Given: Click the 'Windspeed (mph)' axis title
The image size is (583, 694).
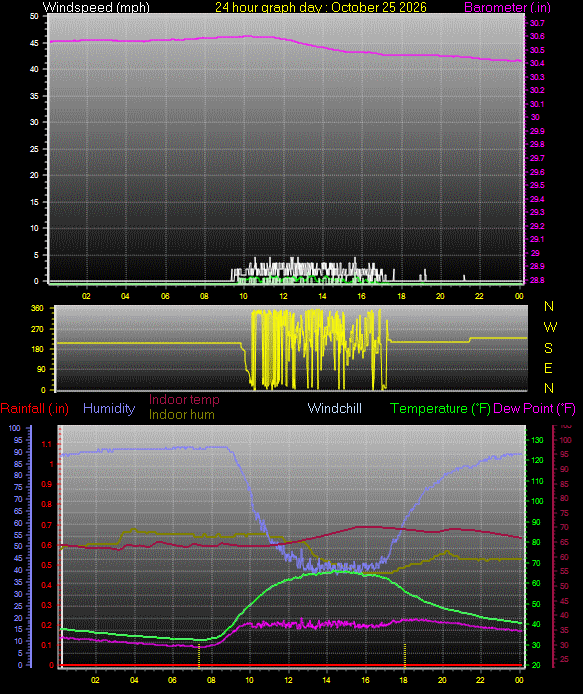Looking at the screenshot, I should [96, 7].
